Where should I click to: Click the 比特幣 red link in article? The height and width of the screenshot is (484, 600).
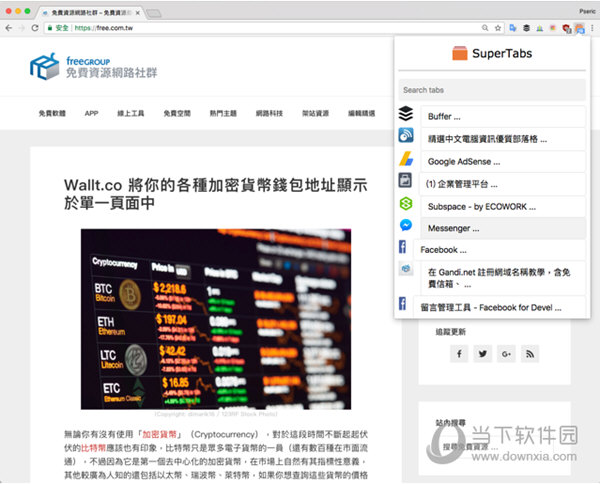point(93,448)
